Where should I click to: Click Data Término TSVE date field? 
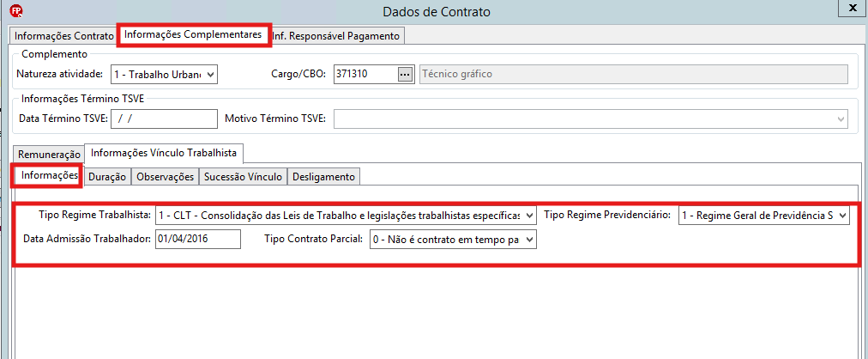pos(165,119)
